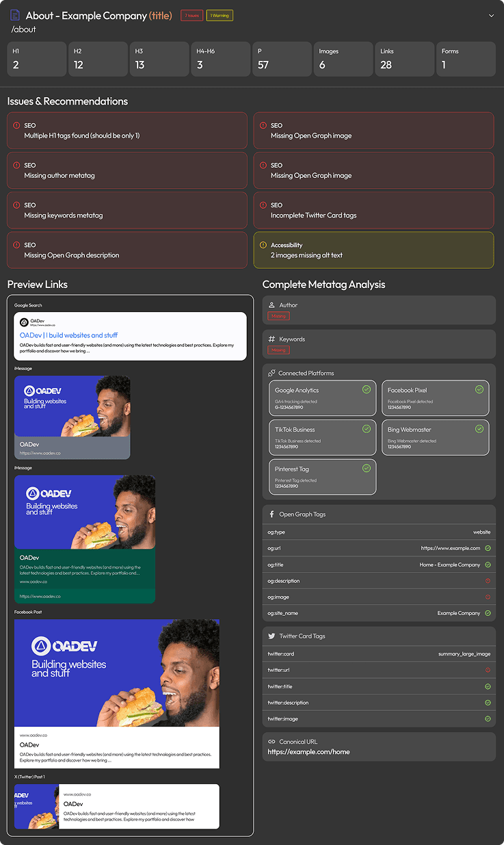
Task: Click the Keywords hash icon
Action: [x=271, y=339]
